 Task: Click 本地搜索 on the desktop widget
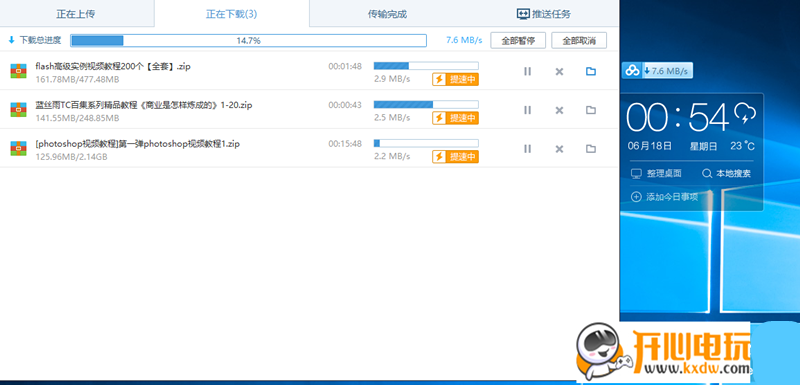pyautogui.click(x=727, y=173)
